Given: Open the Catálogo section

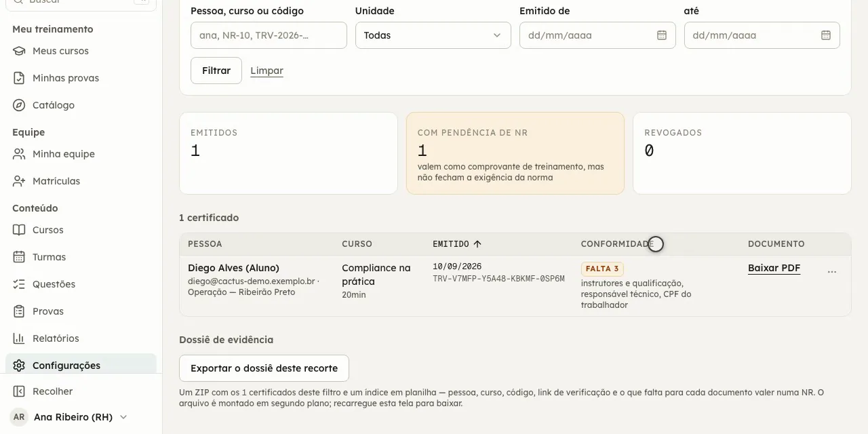Looking at the screenshot, I should 81,105.
